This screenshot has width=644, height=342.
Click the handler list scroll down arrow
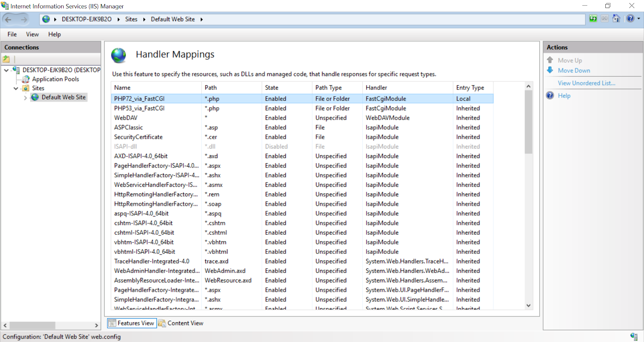coord(528,305)
